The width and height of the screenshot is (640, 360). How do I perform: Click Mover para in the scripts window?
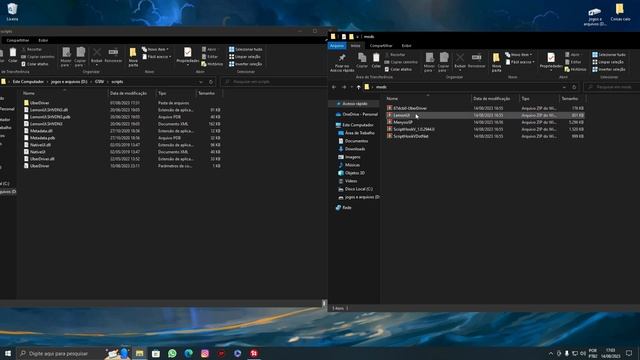66,57
